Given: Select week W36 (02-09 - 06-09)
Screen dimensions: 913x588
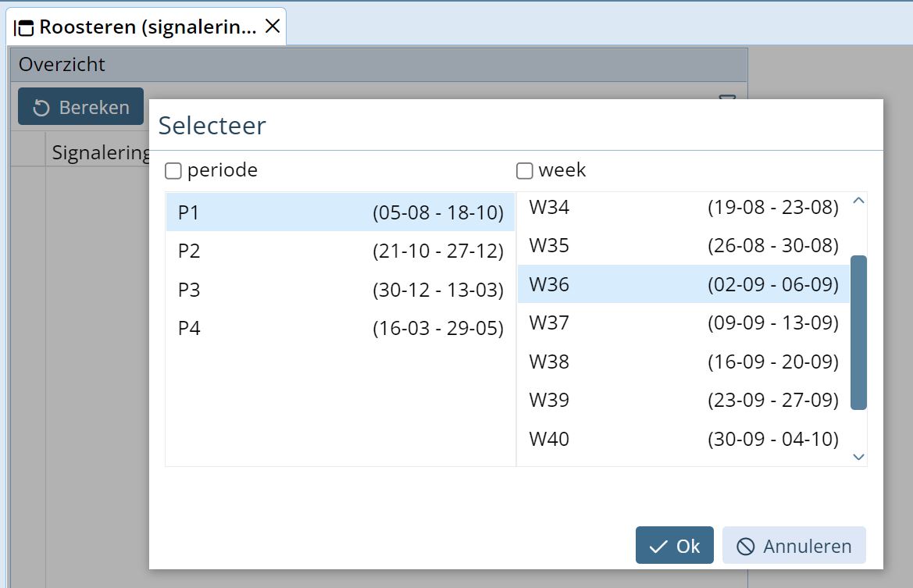Looking at the screenshot, I should 683,284.
